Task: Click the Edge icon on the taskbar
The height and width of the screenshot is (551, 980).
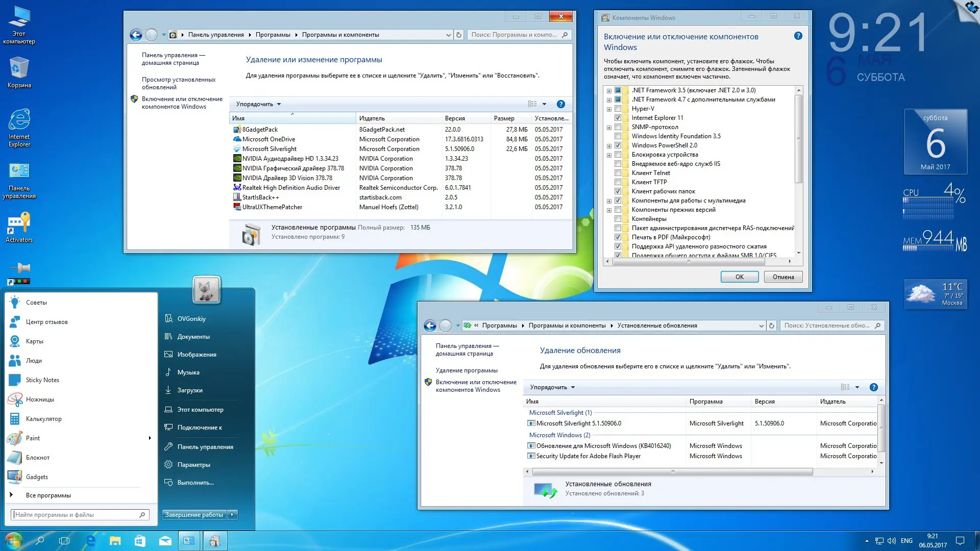Action: coord(91,541)
